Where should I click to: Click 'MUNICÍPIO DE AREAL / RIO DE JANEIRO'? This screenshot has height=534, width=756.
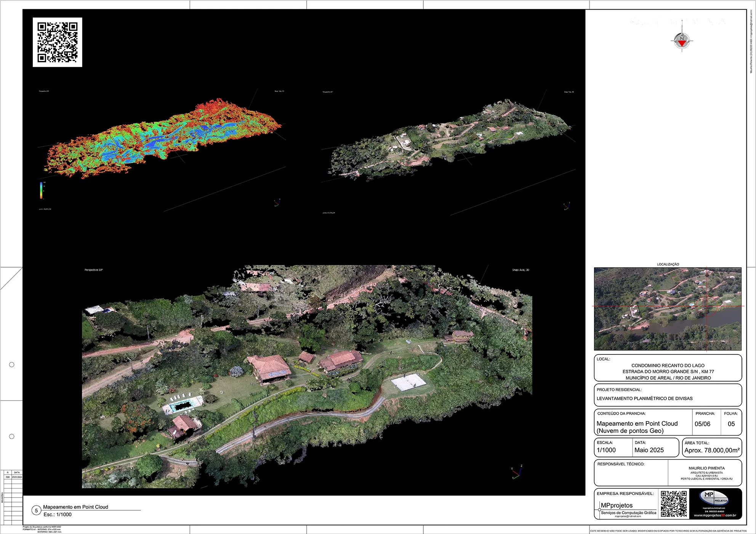(668, 378)
